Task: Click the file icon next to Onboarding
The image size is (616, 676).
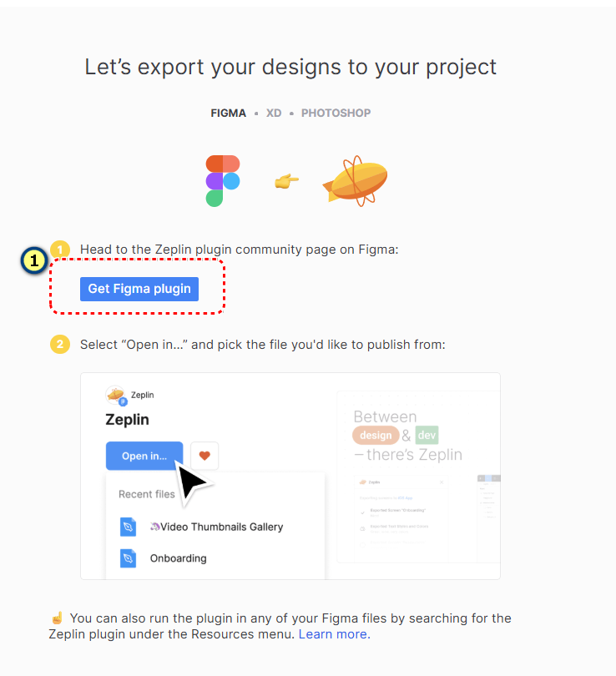Action: click(128, 558)
